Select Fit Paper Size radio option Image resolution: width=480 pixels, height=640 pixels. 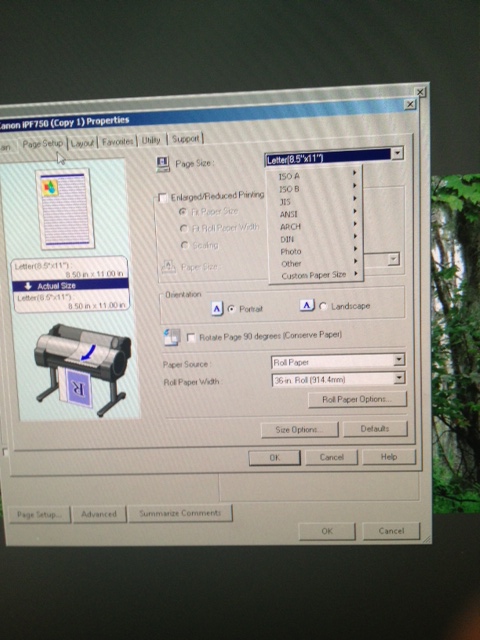point(184,212)
